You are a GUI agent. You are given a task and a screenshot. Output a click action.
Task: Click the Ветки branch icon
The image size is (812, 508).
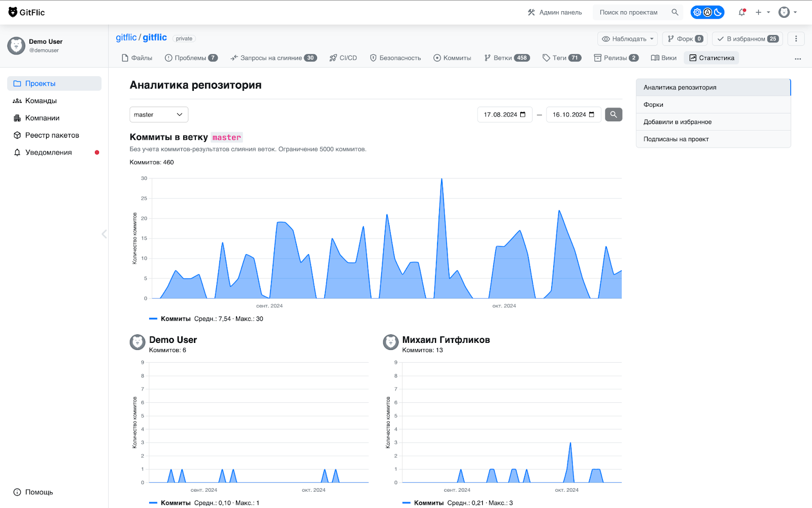(x=487, y=58)
